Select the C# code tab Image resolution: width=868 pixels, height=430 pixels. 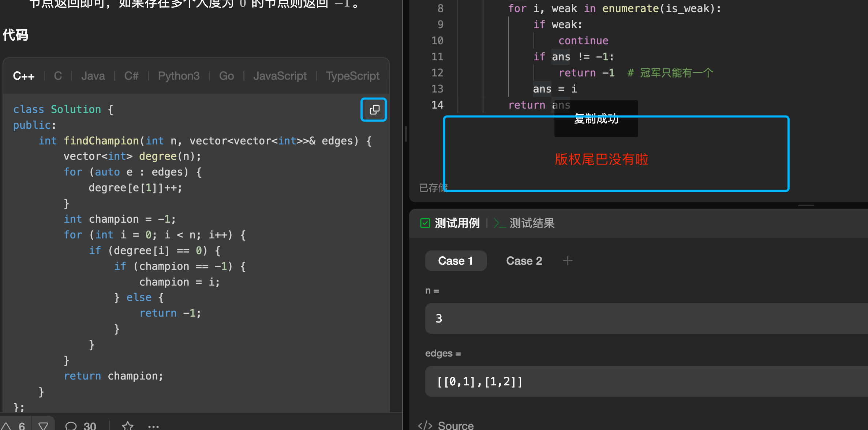pos(131,76)
